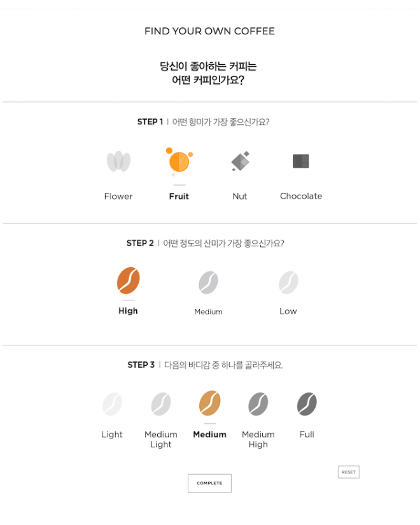Reset selections with the RESET button
The width and height of the screenshot is (420, 525).
pyautogui.click(x=348, y=472)
